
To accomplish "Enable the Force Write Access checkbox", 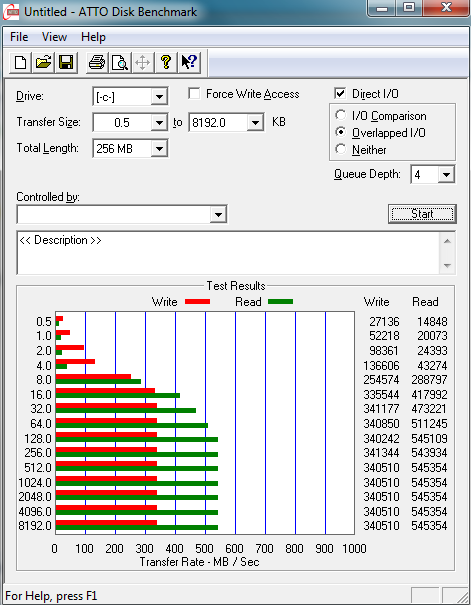I will click(194, 93).
